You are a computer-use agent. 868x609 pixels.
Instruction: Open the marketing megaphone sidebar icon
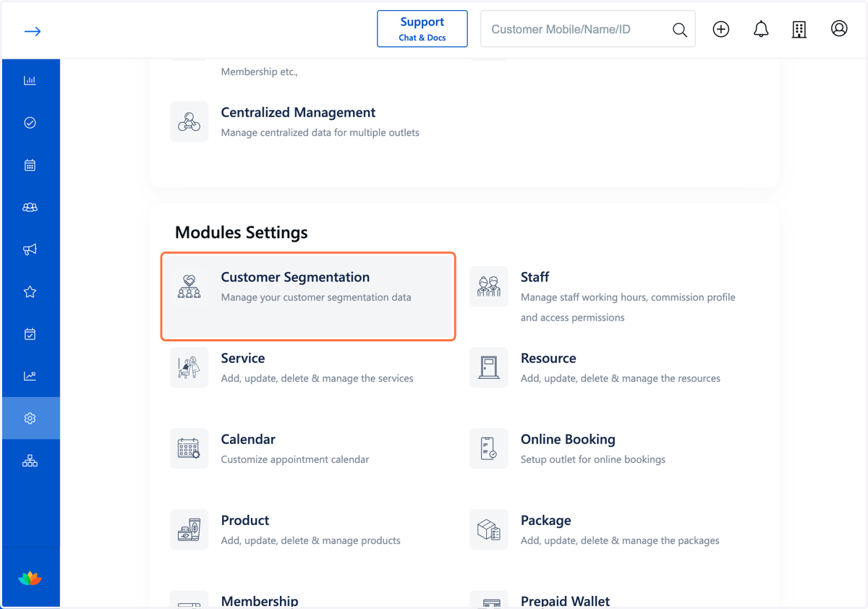click(30, 250)
